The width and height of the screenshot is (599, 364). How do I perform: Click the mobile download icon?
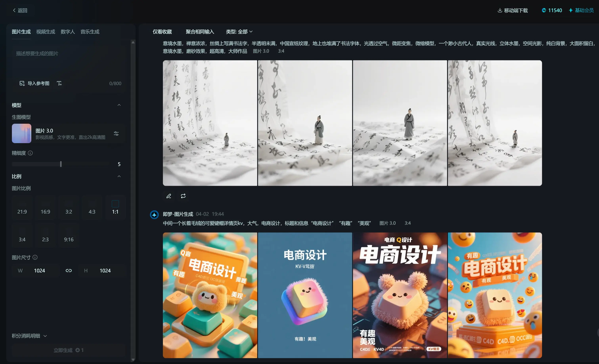pos(500,10)
